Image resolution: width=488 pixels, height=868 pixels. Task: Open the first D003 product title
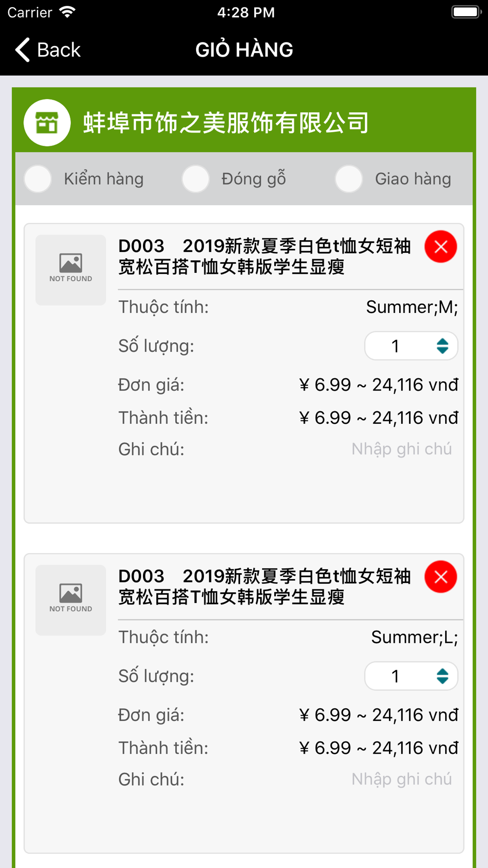coord(264,256)
